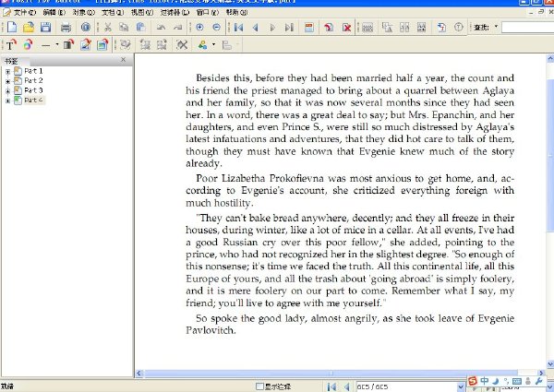Open the page number dropdown in status bar
554x392 pixels.
(461, 386)
